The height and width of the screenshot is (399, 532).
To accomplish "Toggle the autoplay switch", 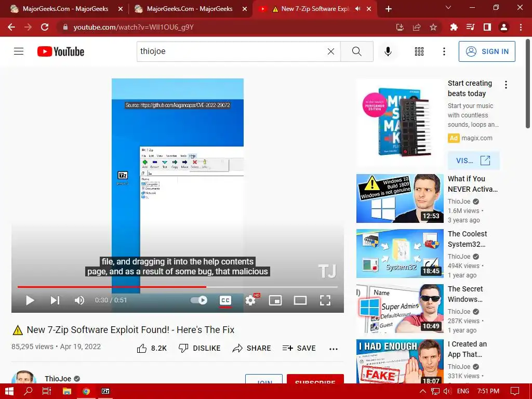I will 199,300.
